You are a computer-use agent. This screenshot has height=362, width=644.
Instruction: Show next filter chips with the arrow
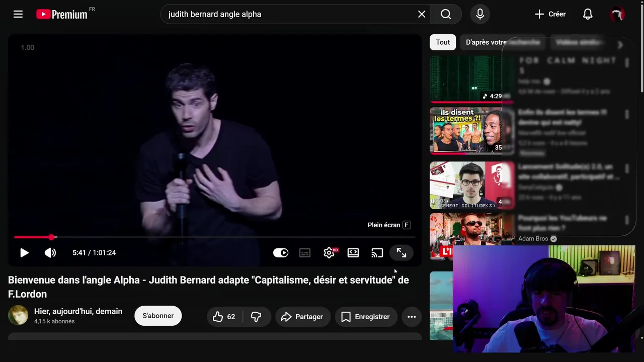pos(620,45)
